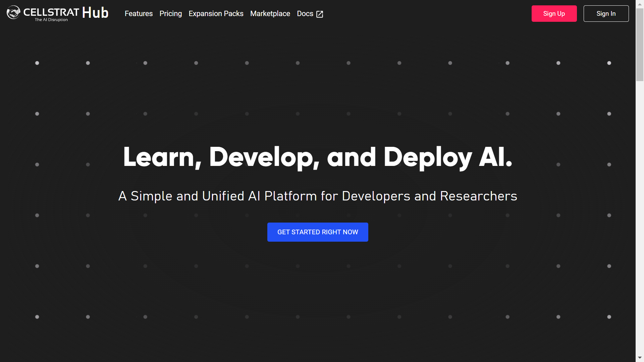Navigate to the Marketplace menu item
Viewport: 644px width, 362px height.
[x=270, y=14]
